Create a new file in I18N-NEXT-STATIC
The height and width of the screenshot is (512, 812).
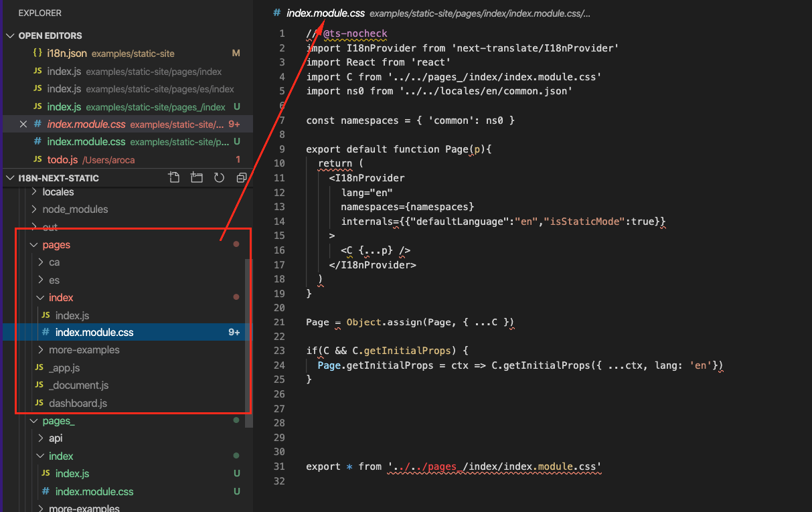pyautogui.click(x=174, y=178)
